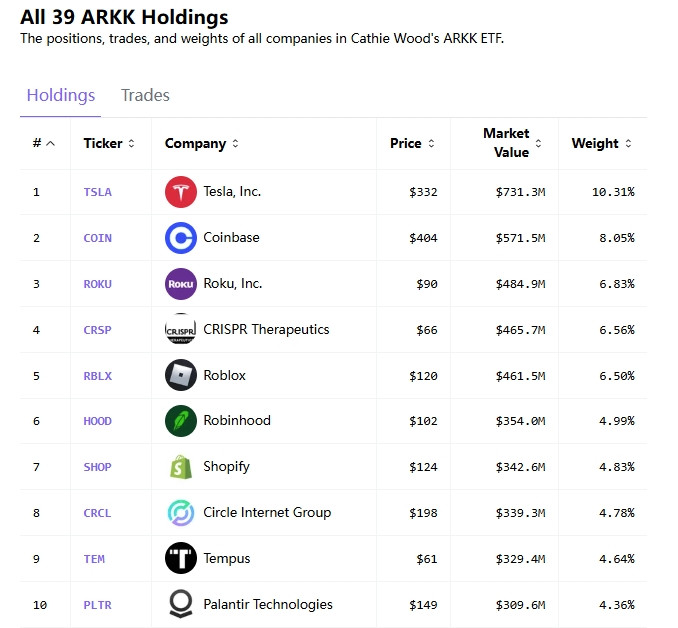Open the TSLA ticker link
This screenshot has width=678, height=628.
pos(98,192)
